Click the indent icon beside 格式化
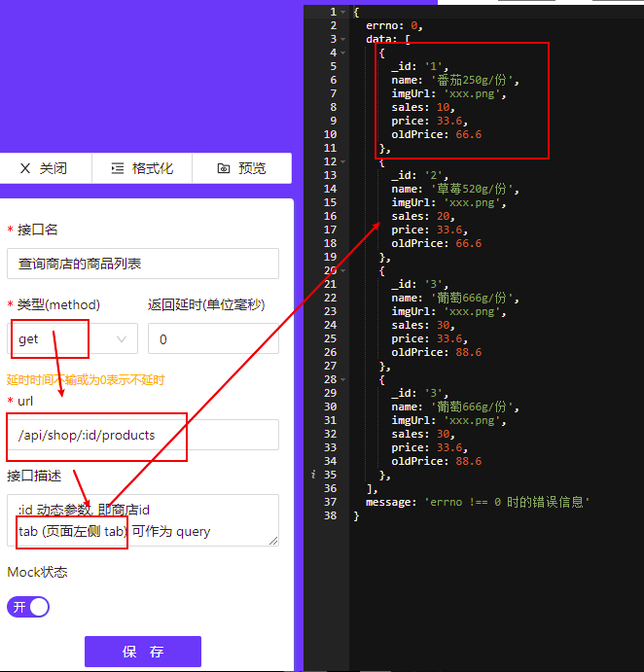 pyautogui.click(x=118, y=168)
